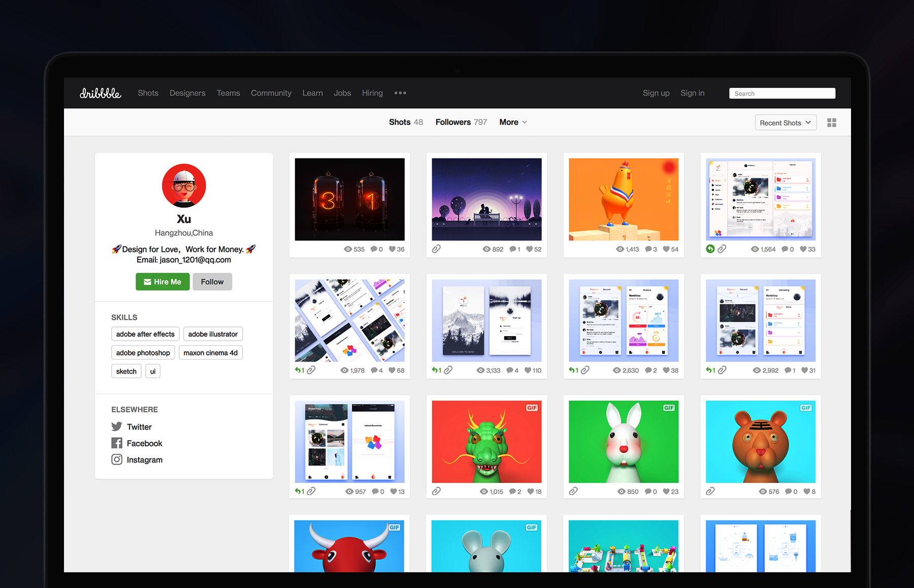Open the orange rooster shot thumbnail
Viewport: 914px width, 588px height.
coord(624,199)
